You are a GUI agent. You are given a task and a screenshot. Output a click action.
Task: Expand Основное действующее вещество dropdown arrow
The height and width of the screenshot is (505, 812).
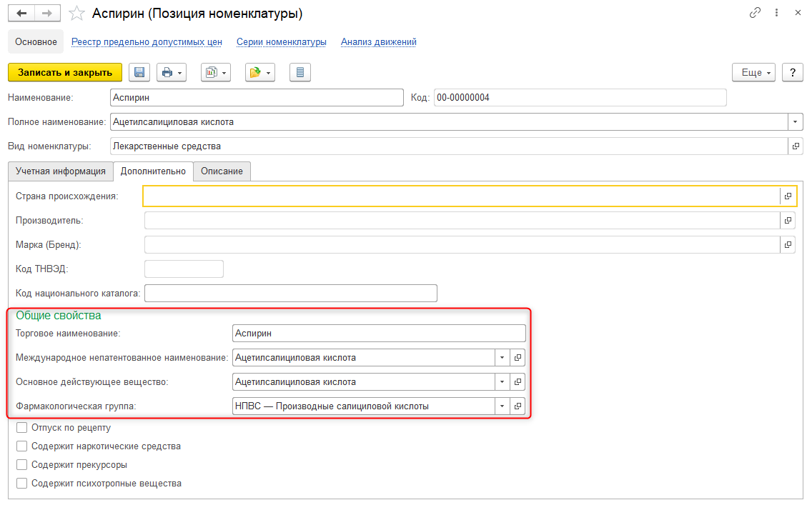pos(502,382)
